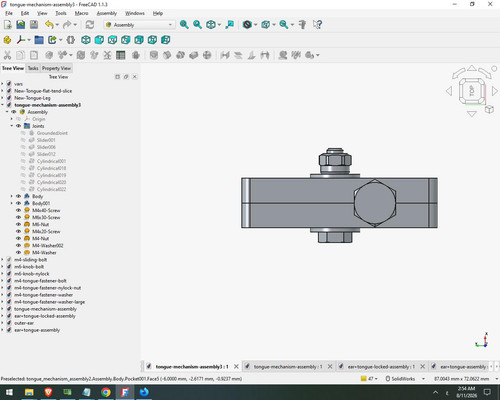Screen dimensions: 500x400
Task: Toggle visibility of M4-Nut
Action: point(18,238)
